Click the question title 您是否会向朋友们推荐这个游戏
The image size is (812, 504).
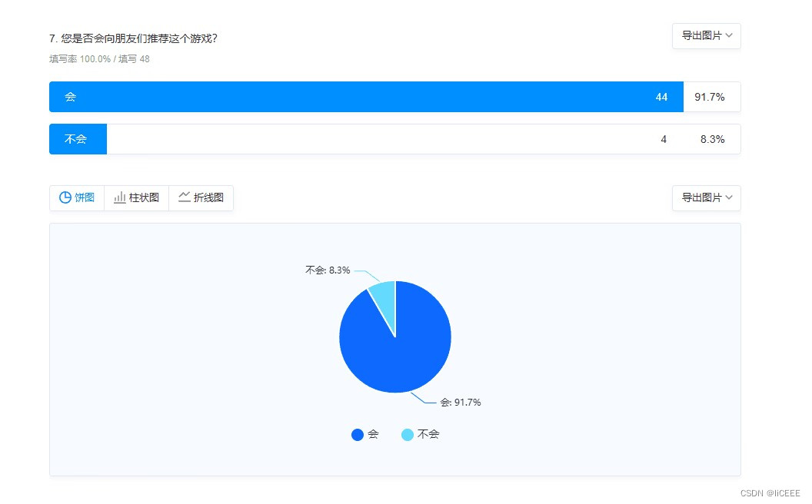pos(135,36)
